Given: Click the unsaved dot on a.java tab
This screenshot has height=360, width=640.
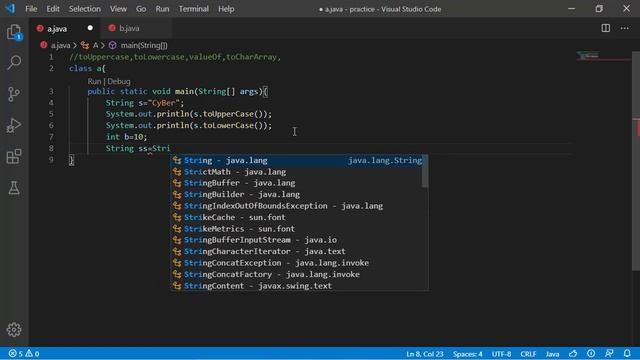Looking at the screenshot, I should pyautogui.click(x=90, y=28).
